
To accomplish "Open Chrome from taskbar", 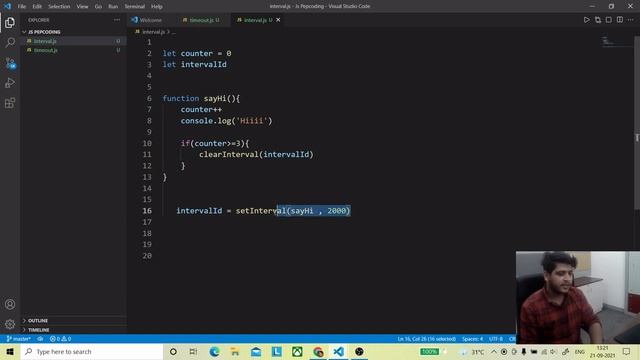I will (318, 351).
